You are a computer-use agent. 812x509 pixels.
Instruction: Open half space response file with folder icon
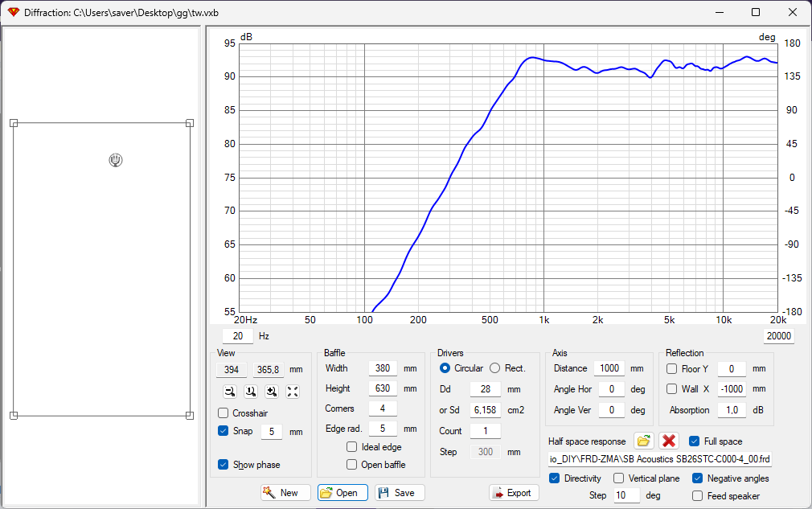click(x=643, y=441)
